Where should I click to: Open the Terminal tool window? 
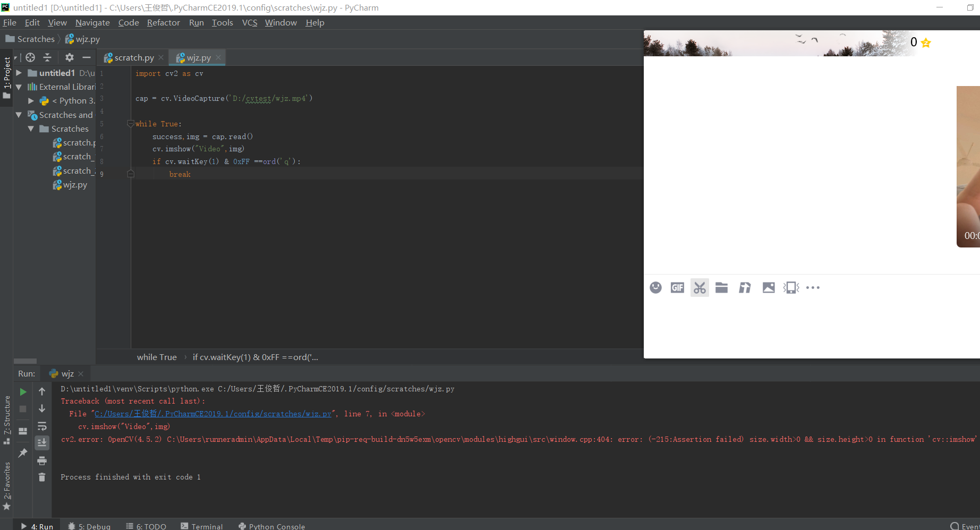pyautogui.click(x=202, y=526)
